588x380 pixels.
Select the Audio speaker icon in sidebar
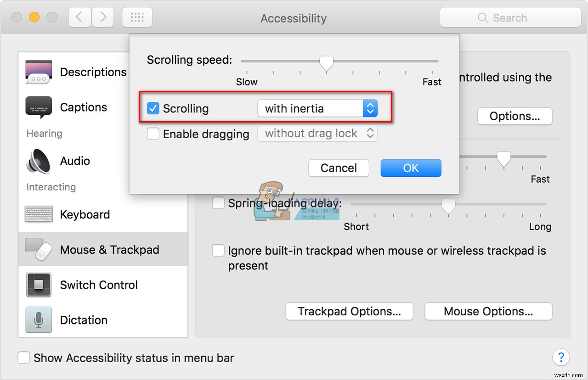pos(38,161)
